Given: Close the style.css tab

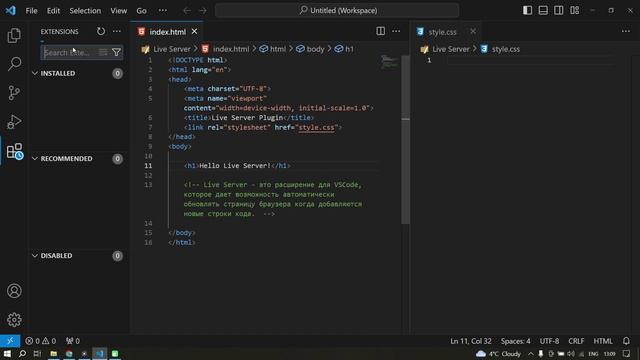Looking at the screenshot, I should pos(473,31).
